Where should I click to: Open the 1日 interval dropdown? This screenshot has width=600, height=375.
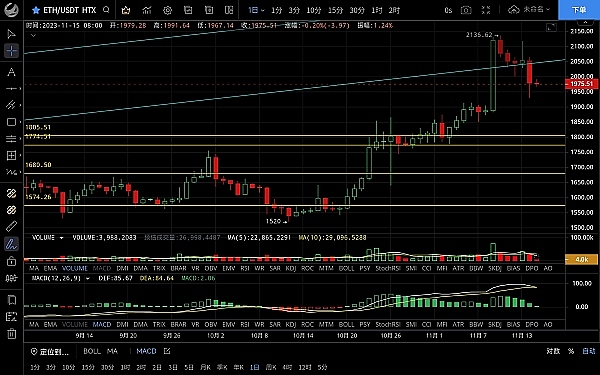(256, 10)
